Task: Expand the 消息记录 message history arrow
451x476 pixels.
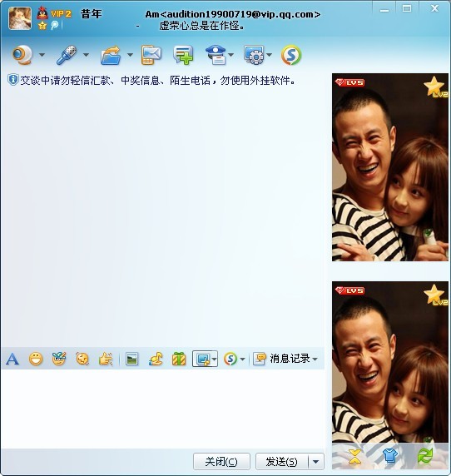Action: tap(315, 359)
